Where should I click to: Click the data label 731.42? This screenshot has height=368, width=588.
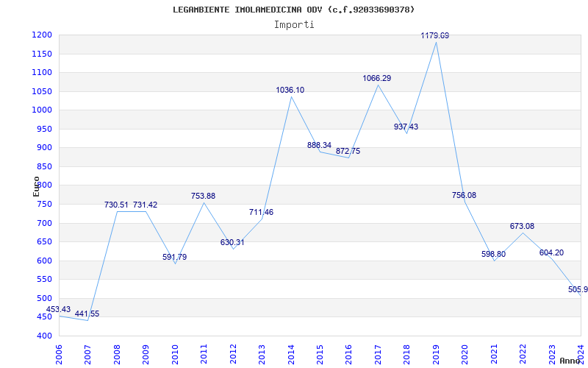click(x=145, y=205)
